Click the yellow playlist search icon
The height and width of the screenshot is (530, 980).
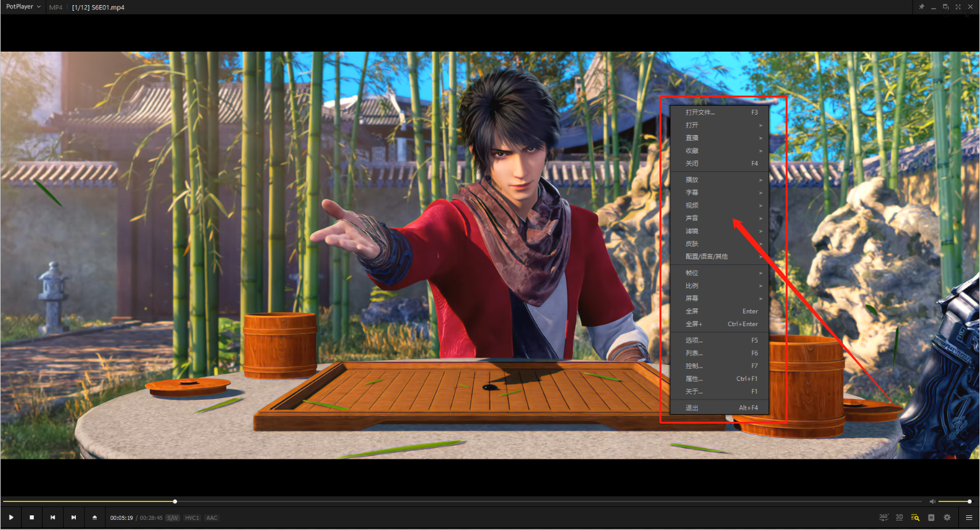click(915, 517)
